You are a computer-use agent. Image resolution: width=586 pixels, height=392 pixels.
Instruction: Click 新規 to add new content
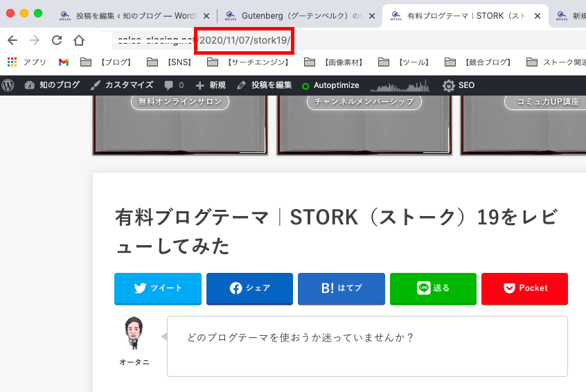[211, 85]
